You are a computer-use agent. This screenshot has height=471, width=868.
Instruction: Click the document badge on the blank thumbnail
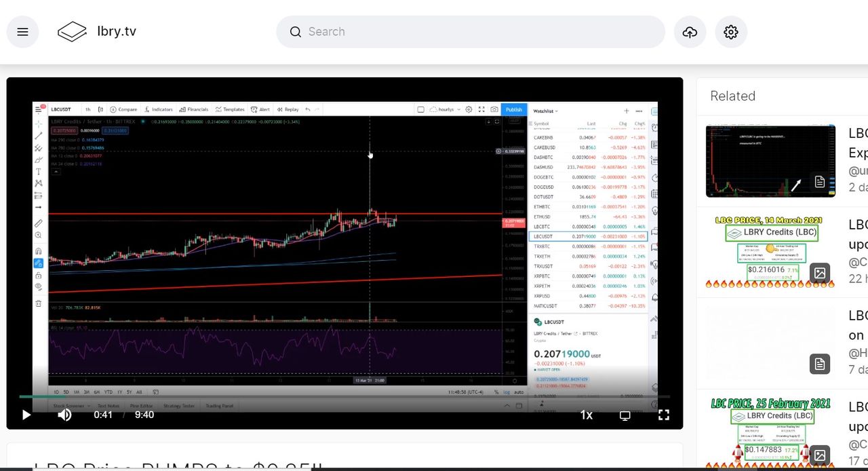[x=820, y=364]
